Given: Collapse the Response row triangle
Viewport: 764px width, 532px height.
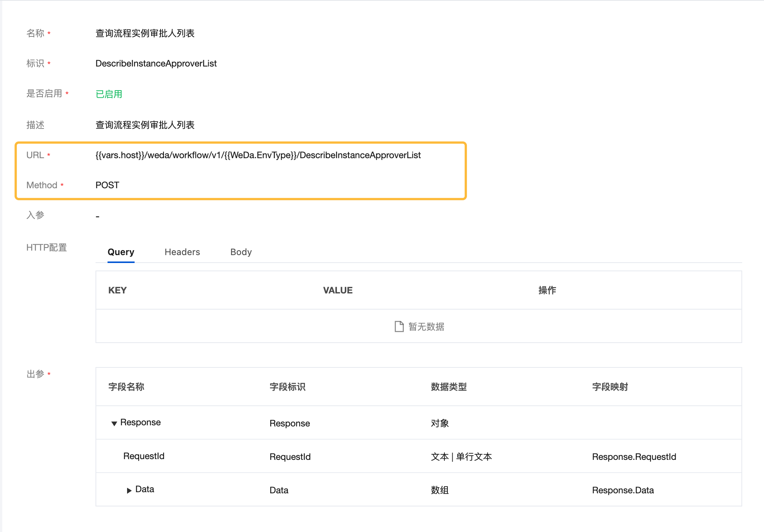Looking at the screenshot, I should point(114,423).
